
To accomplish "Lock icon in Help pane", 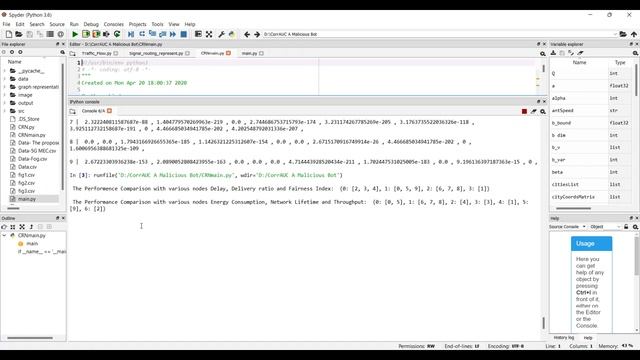I will (x=626, y=227).
